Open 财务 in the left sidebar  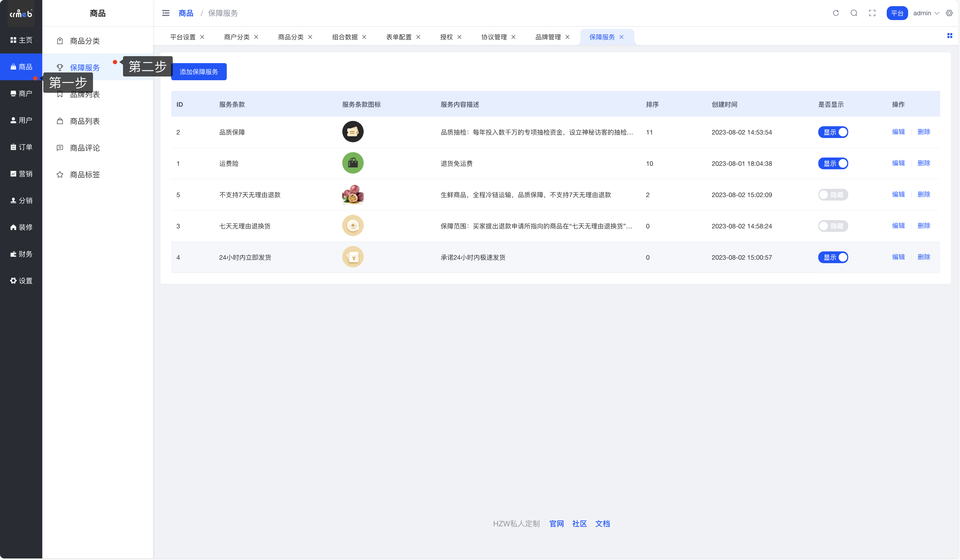(x=21, y=254)
